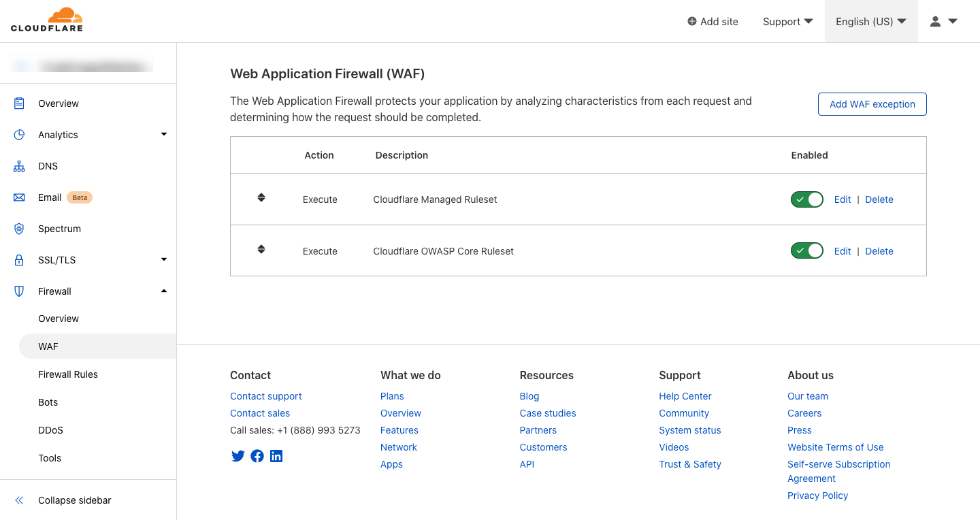Screen dimensions: 980x520
Task: Open the Self-serve Subscription Agreement link
Action: point(839,471)
